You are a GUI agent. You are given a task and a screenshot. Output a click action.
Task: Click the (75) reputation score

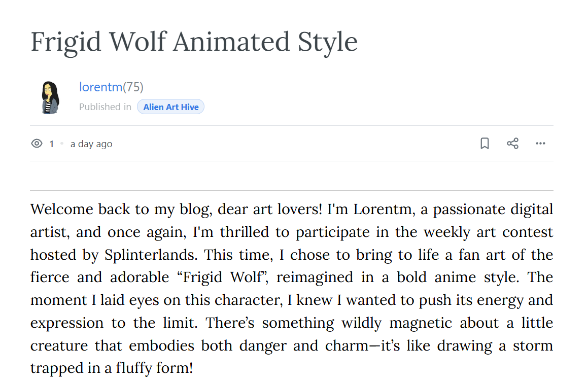point(133,87)
